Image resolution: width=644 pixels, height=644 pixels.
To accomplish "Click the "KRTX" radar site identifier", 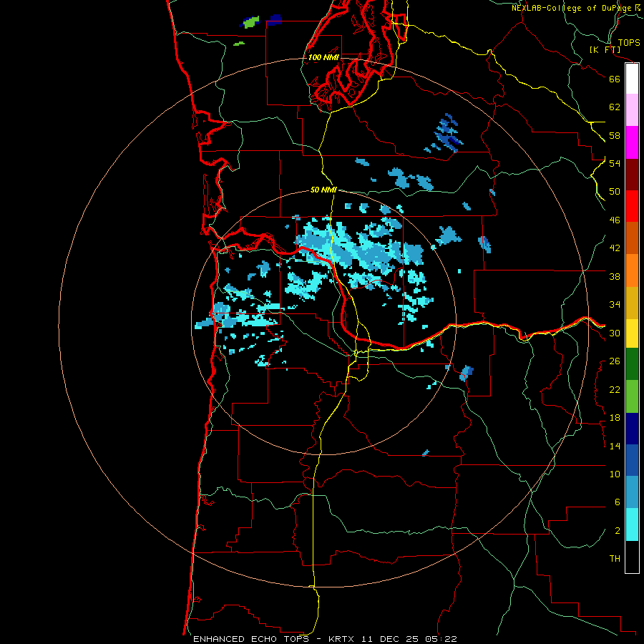I will (342, 639).
